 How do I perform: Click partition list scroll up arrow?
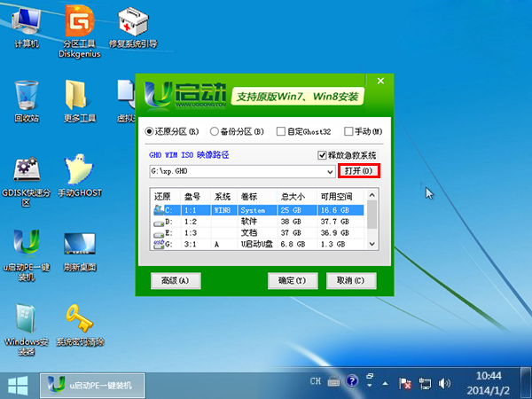tap(372, 195)
